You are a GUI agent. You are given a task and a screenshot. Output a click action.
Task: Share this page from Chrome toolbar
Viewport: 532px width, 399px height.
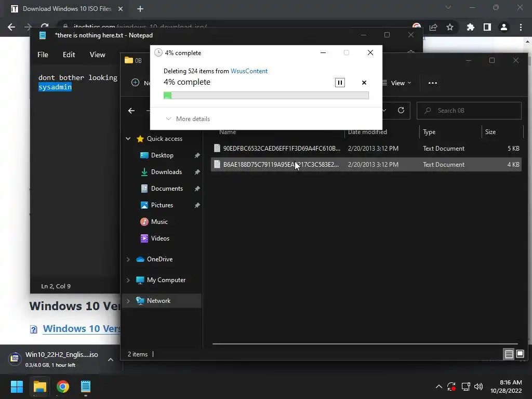coord(433,27)
